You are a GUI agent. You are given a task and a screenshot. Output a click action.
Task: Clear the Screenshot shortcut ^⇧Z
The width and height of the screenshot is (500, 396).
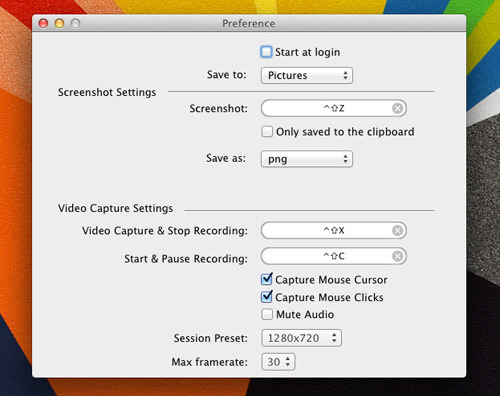pyautogui.click(x=397, y=108)
